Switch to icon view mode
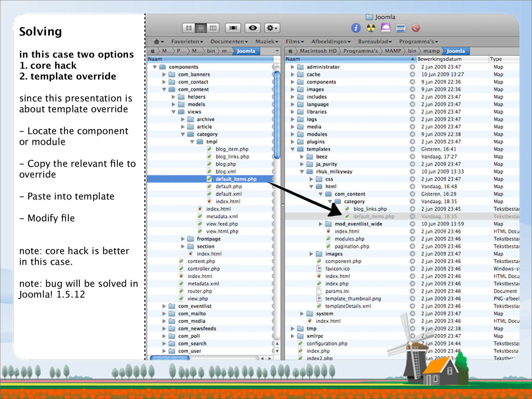Screen dimensions: 532x399 (x=189, y=28)
